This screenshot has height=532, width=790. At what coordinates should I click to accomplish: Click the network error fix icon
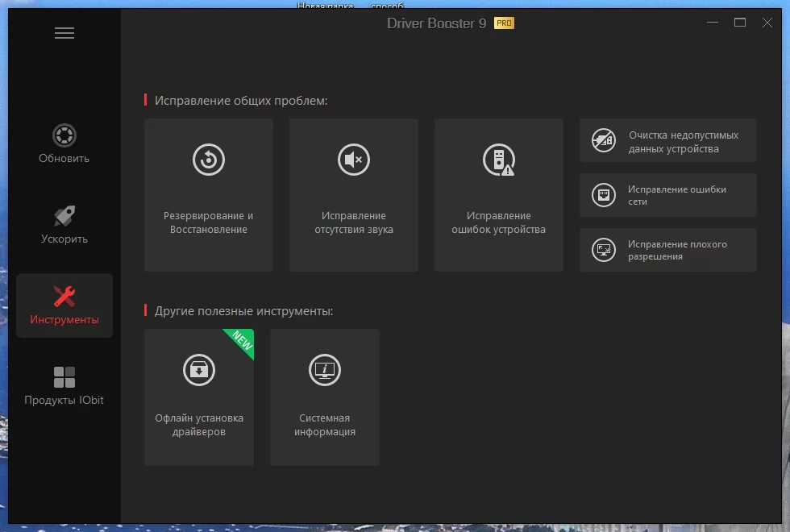tap(604, 195)
